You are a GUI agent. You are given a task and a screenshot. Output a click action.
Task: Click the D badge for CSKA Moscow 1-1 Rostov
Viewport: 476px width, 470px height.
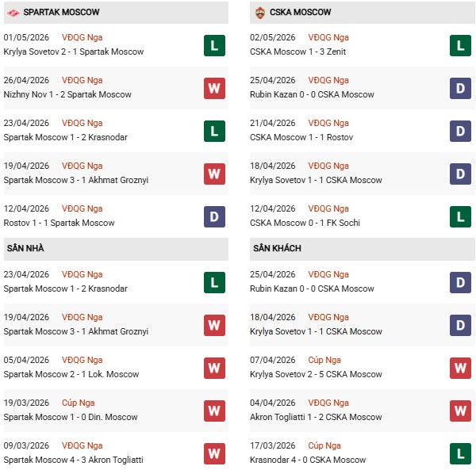[460, 132]
